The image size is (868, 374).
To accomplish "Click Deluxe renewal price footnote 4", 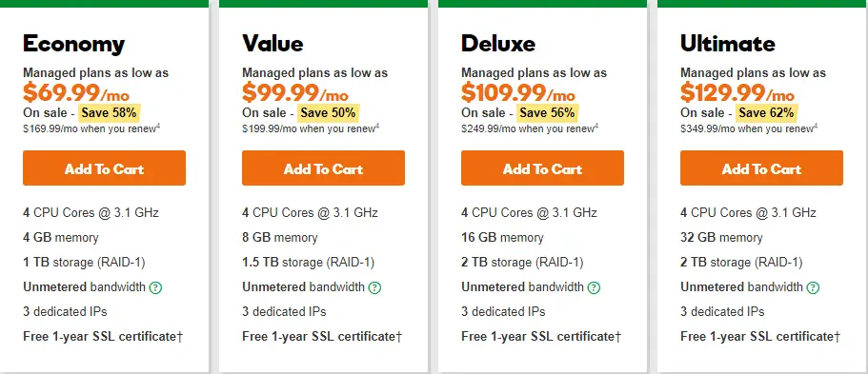I will [596, 127].
